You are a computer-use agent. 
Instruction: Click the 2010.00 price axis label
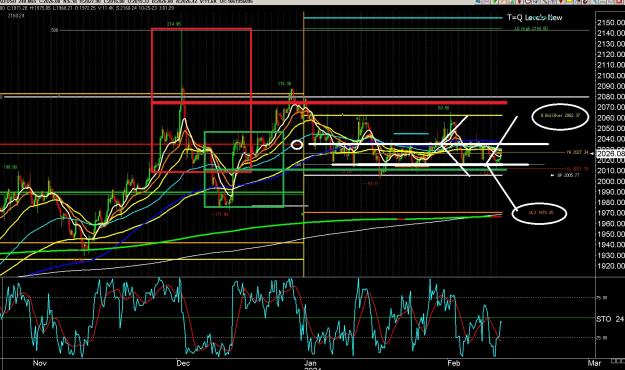(611, 171)
